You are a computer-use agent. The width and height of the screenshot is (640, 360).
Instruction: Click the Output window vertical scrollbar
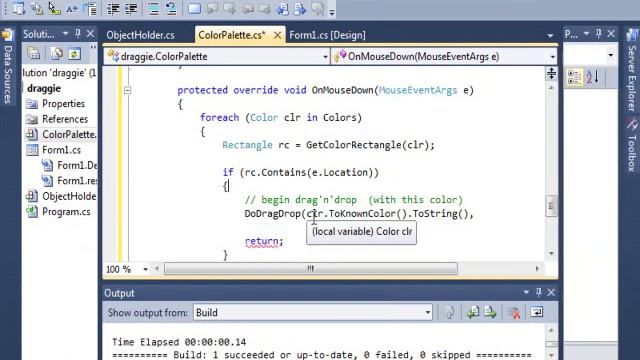pos(551,342)
